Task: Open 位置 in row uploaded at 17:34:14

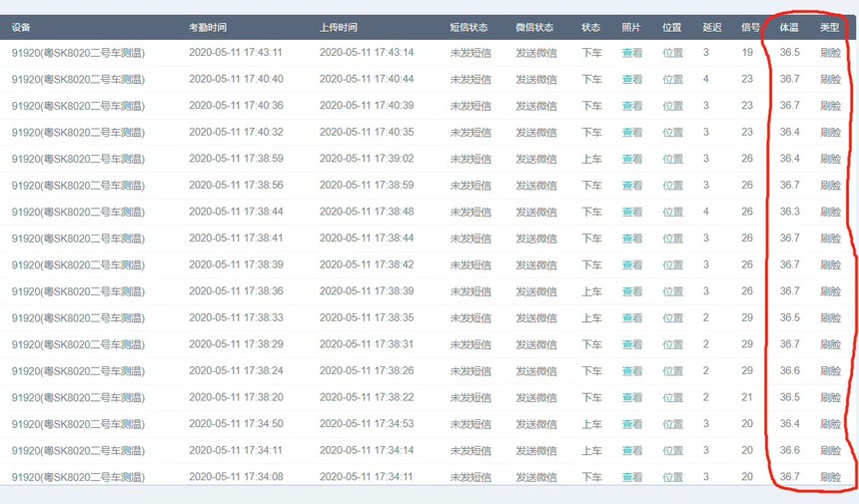Action: (x=672, y=451)
